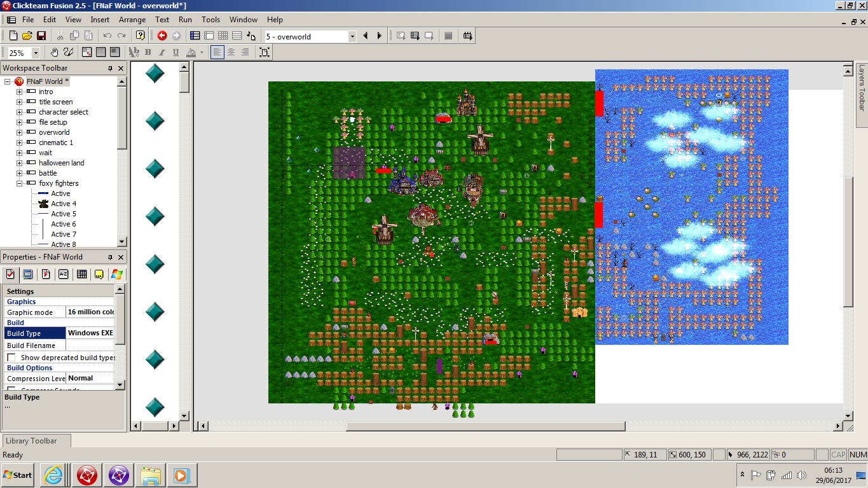The image size is (868, 488).
Task: Open the Insert menu
Action: tap(100, 20)
